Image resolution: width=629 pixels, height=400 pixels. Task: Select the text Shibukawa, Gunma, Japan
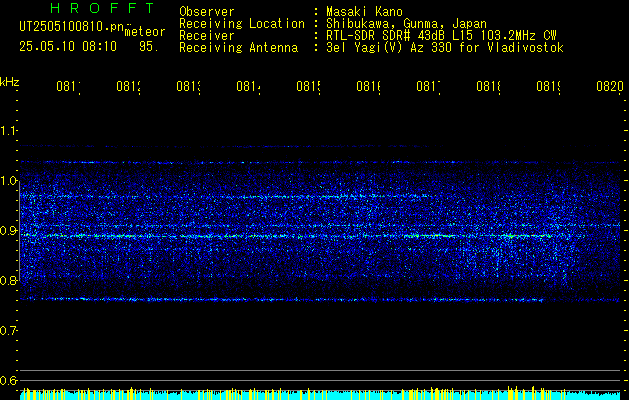(406, 24)
